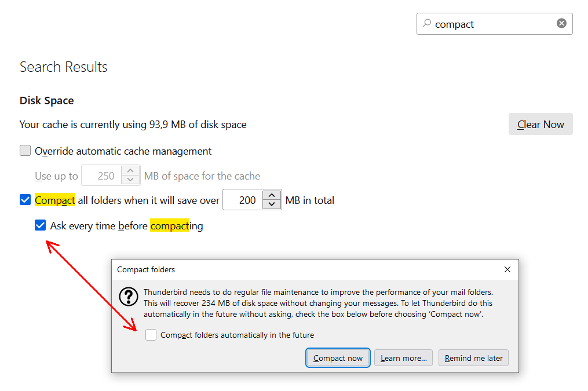The width and height of the screenshot is (588, 391).
Task: Decrease the 200 MB compact threshold
Action: tap(272, 205)
